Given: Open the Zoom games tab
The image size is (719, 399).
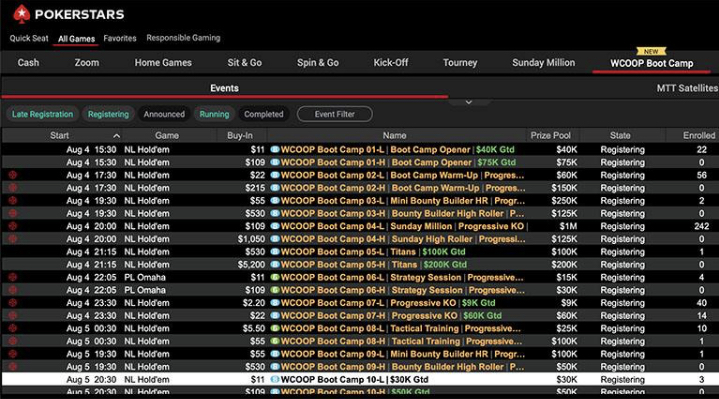Looking at the screenshot, I should click(87, 63).
